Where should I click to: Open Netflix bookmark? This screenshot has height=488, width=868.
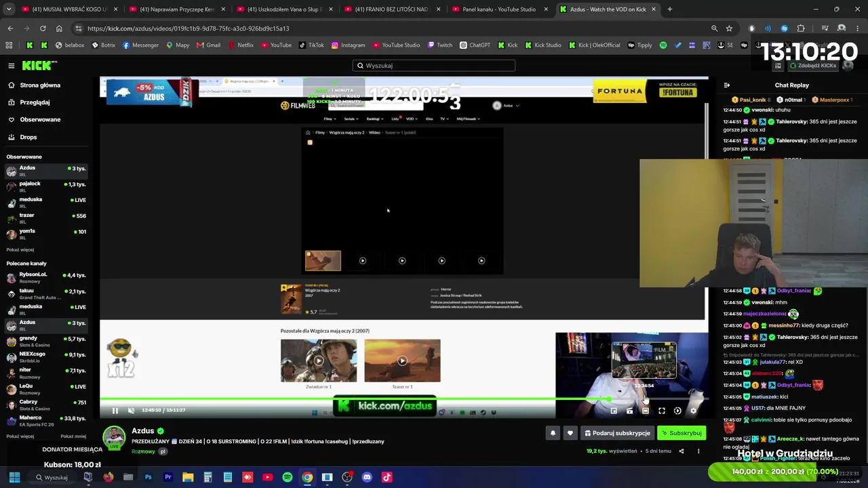click(241, 45)
